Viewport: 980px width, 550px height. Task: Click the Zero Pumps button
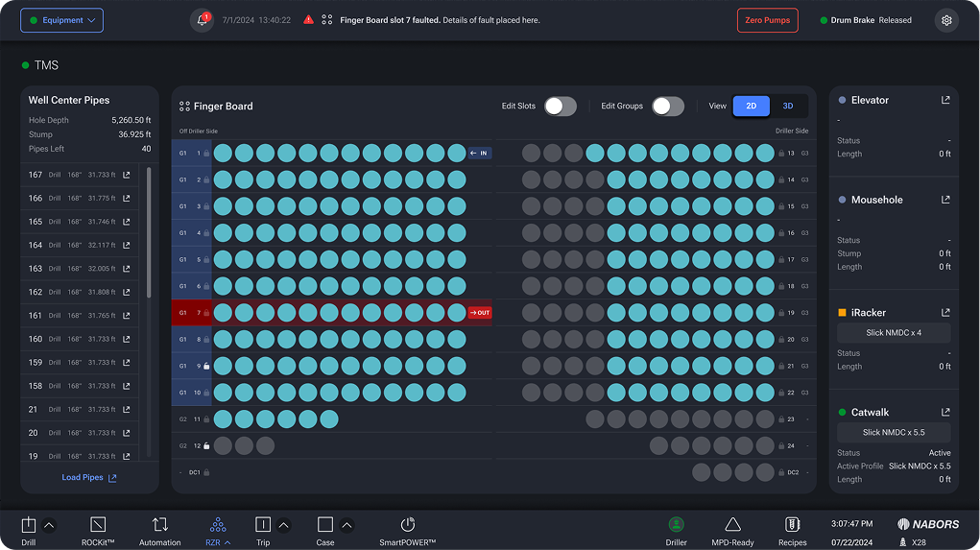point(768,20)
